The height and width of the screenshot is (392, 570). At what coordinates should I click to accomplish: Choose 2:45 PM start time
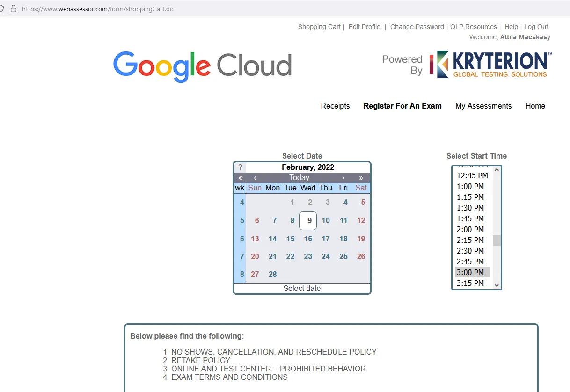click(x=473, y=261)
